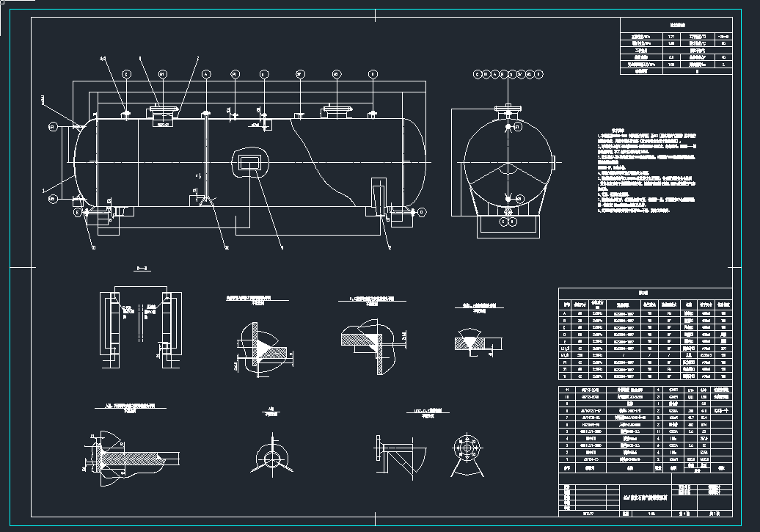This screenshot has width=760, height=532.
Task: Click the left manhole flange on the tank top
Action: tap(163, 112)
